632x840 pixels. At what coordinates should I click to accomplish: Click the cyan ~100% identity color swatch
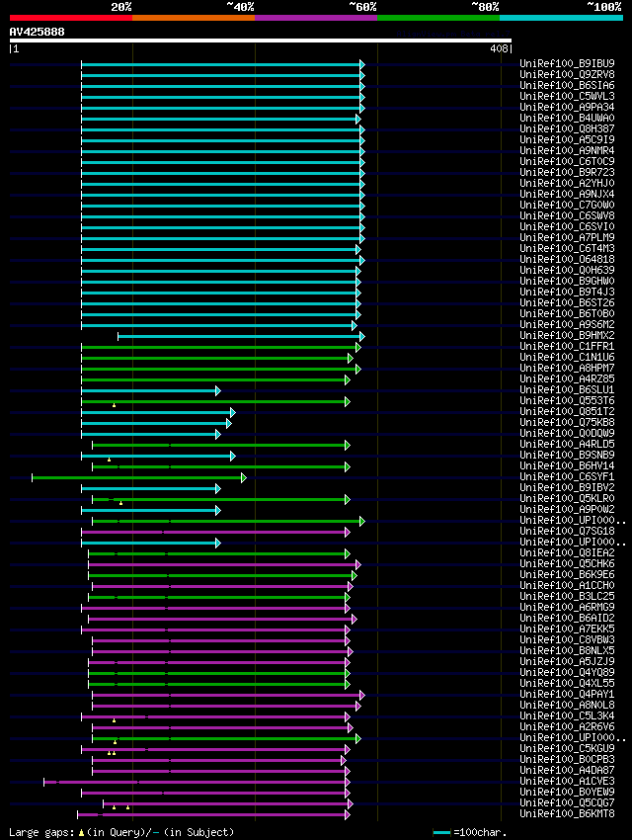pos(561,18)
